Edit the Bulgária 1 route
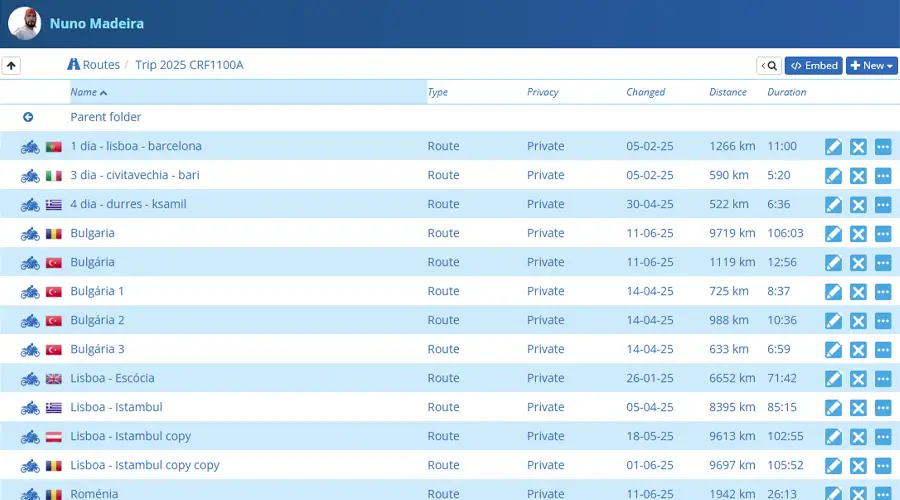Screen dimensions: 900x500 [x=833, y=292]
